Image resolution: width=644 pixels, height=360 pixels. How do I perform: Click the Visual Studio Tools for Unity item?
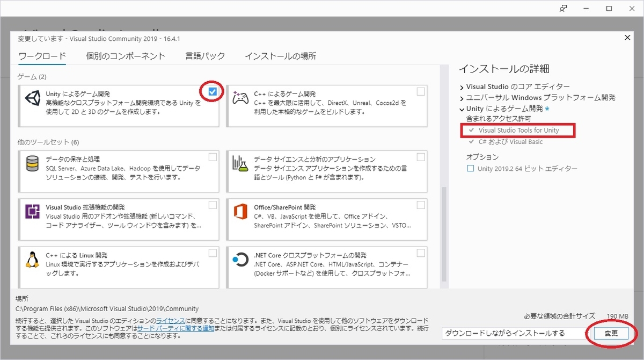[x=519, y=131]
